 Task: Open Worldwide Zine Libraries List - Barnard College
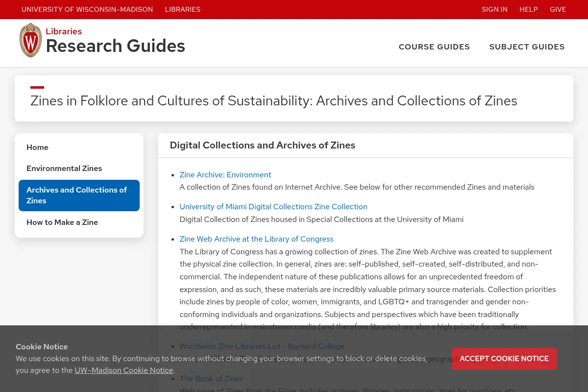[262, 346]
